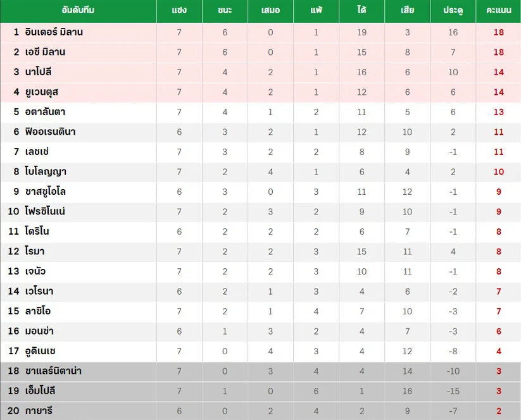Select the ยูเวนตุส team name

42,92
